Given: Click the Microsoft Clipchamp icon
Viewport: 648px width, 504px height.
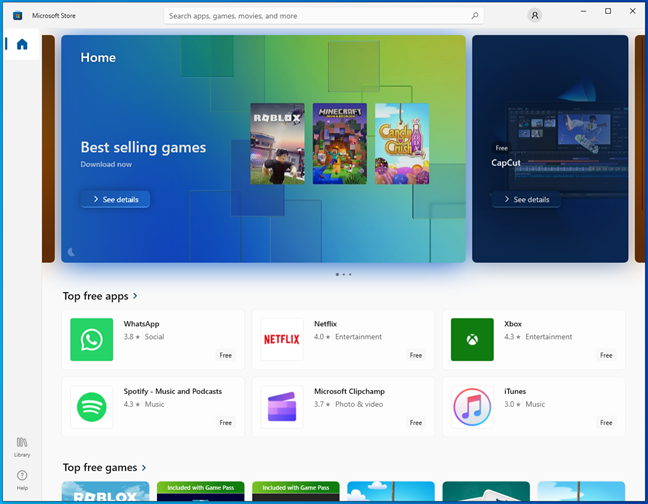Looking at the screenshot, I should 282,407.
